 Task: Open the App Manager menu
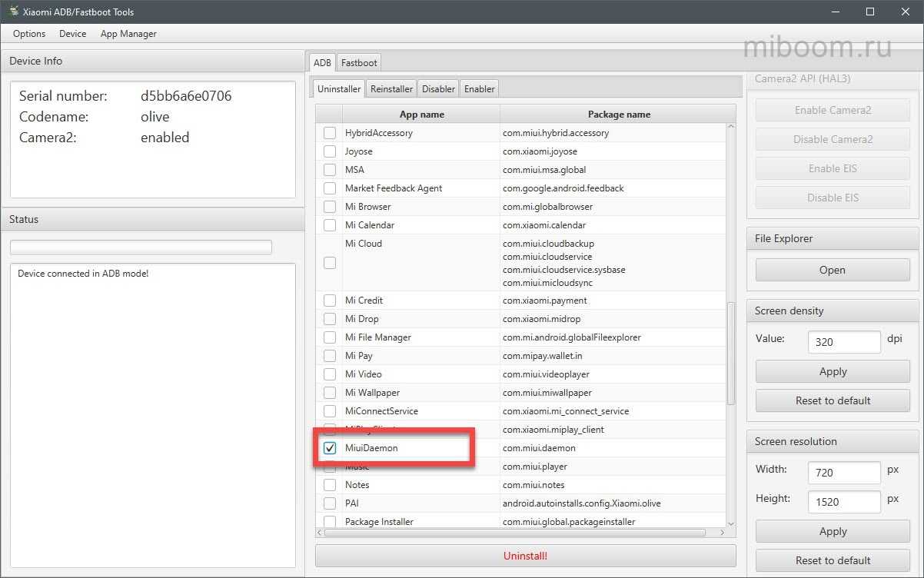[128, 34]
